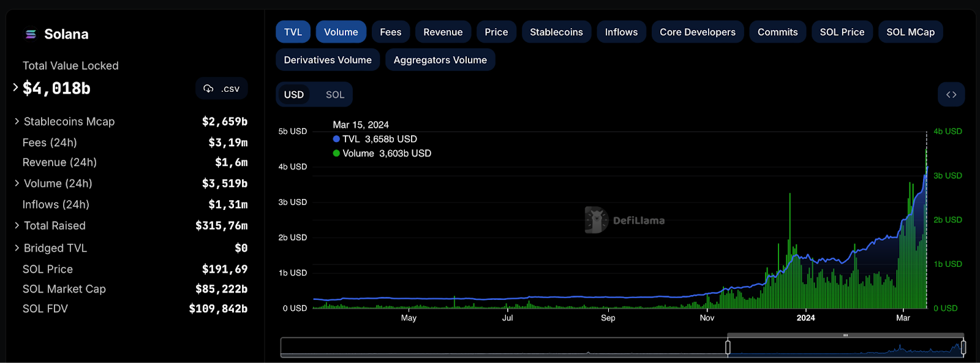
Task: Click the 2024 label on the time axis
Action: [806, 318]
